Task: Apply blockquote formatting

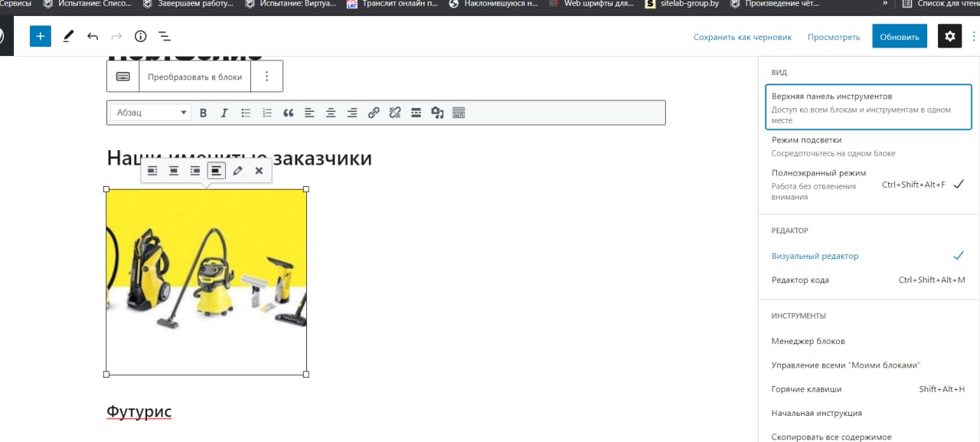Action: tap(289, 113)
